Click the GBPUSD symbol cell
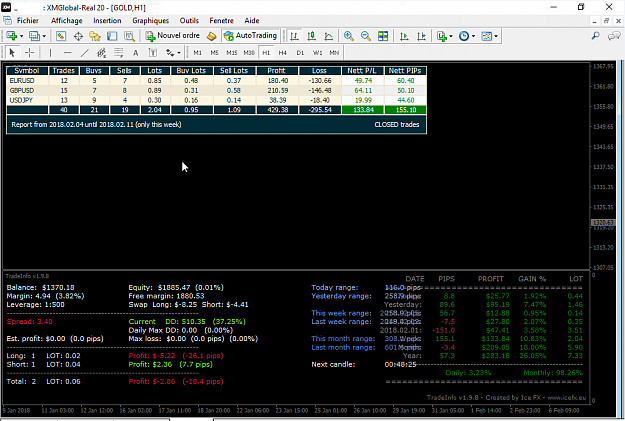625x421 pixels. [x=28, y=90]
